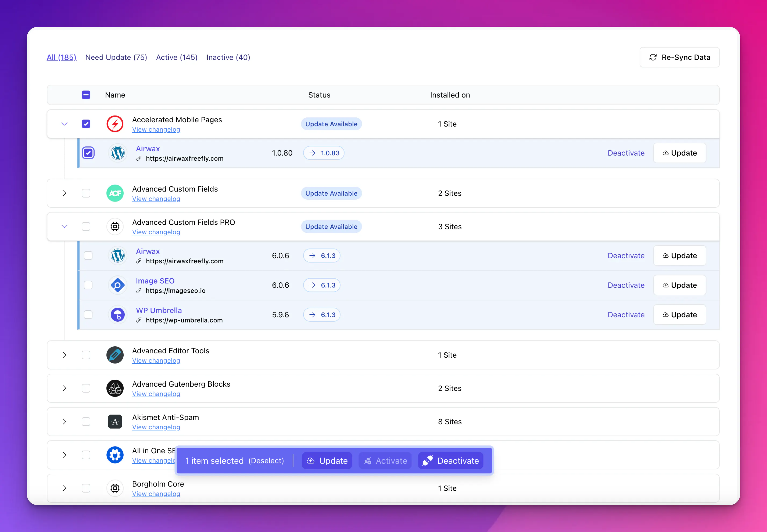Check the Advanced Custom Fields checkbox

86,193
